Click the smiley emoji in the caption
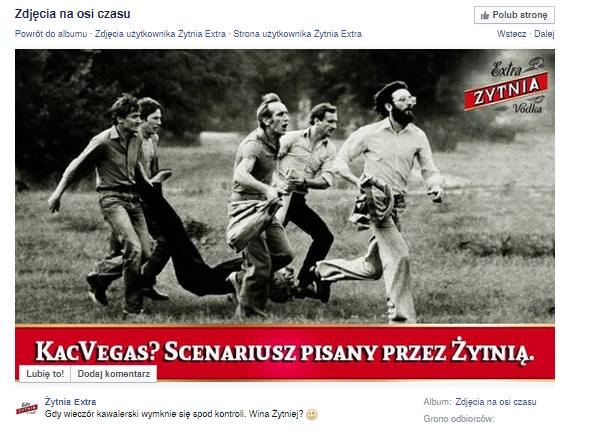The image size is (596, 440). pyautogui.click(x=312, y=415)
